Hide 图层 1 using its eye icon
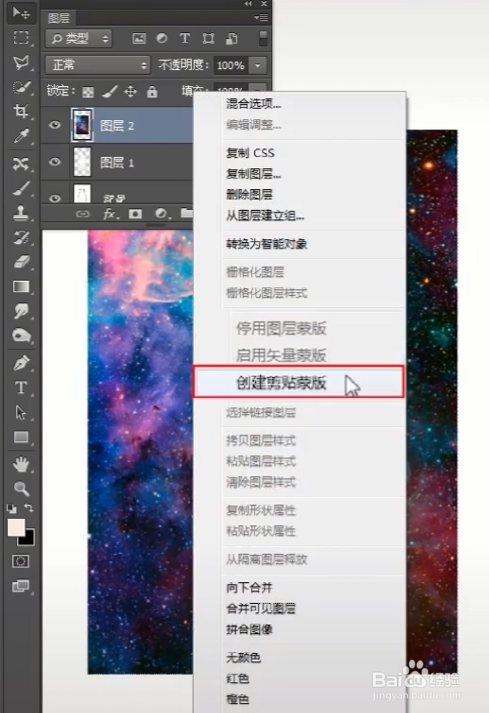Screen dimensions: 489x713 pos(55,162)
